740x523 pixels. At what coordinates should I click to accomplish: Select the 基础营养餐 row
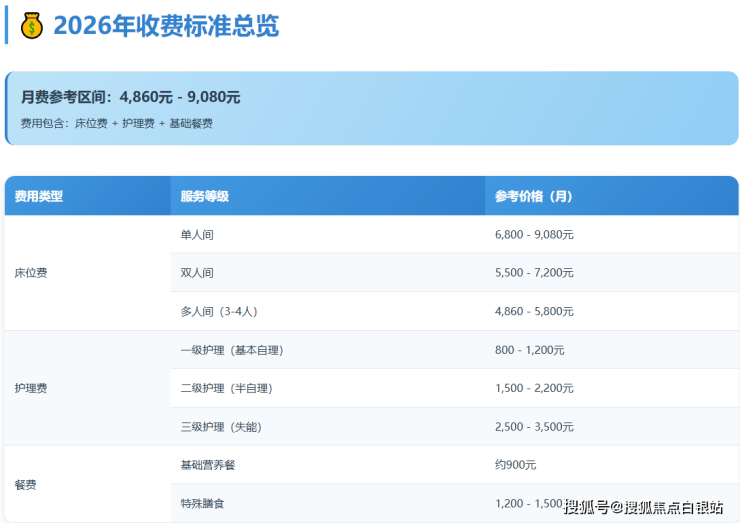(x=208, y=465)
